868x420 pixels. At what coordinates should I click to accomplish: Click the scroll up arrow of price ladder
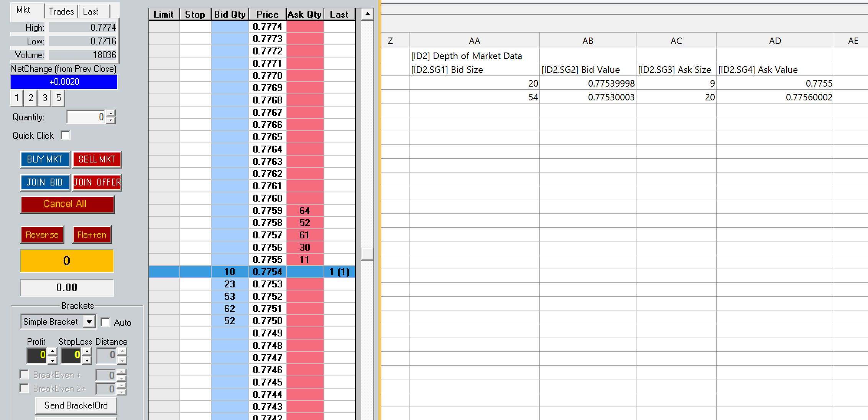pyautogui.click(x=367, y=14)
